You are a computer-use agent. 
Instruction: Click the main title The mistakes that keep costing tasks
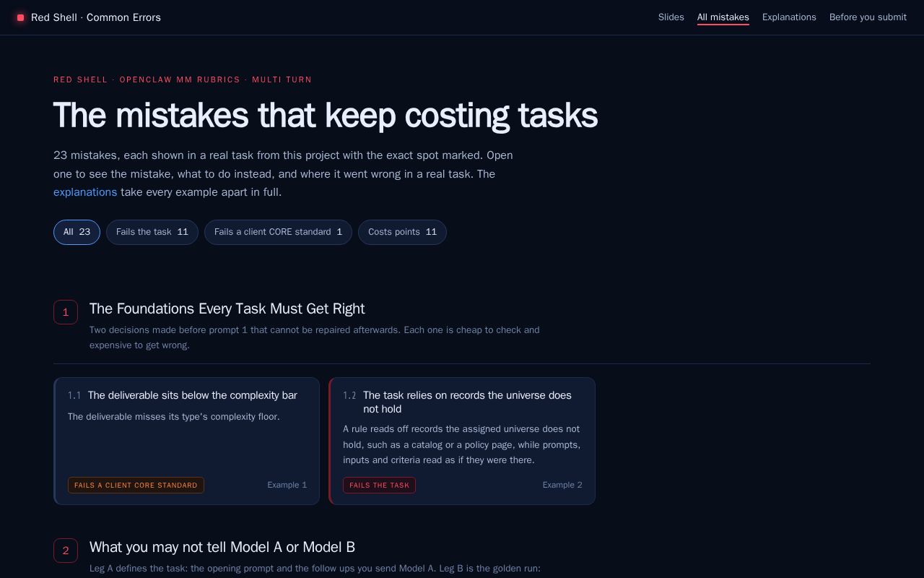[326, 116]
